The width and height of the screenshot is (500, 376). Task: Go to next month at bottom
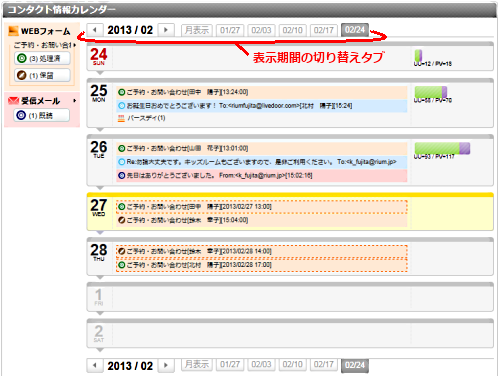pyautogui.click(x=166, y=365)
